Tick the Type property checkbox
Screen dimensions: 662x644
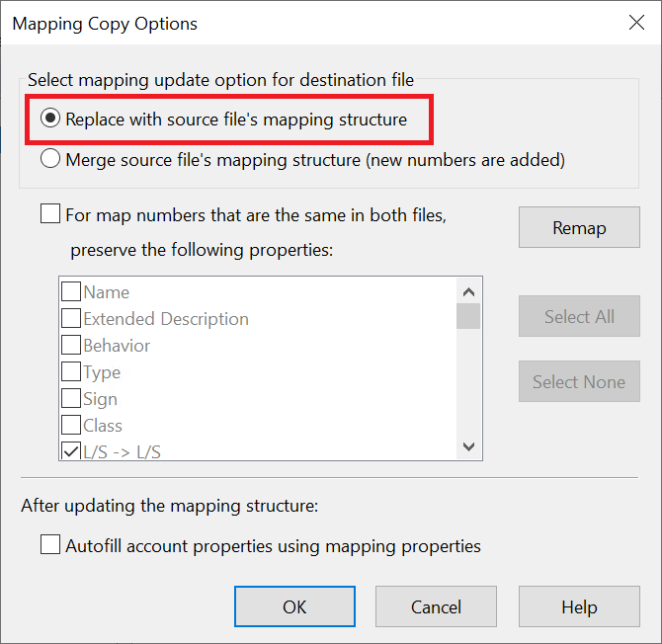pyautogui.click(x=71, y=371)
